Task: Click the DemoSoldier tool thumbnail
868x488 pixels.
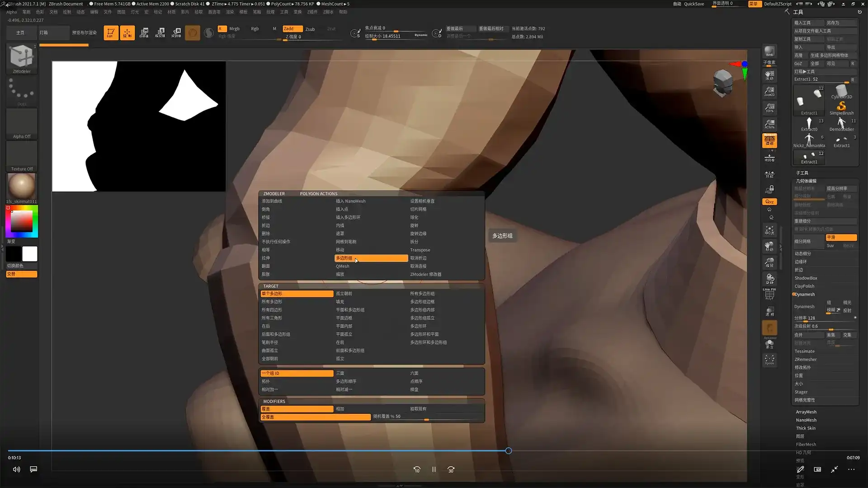Action: (x=841, y=124)
